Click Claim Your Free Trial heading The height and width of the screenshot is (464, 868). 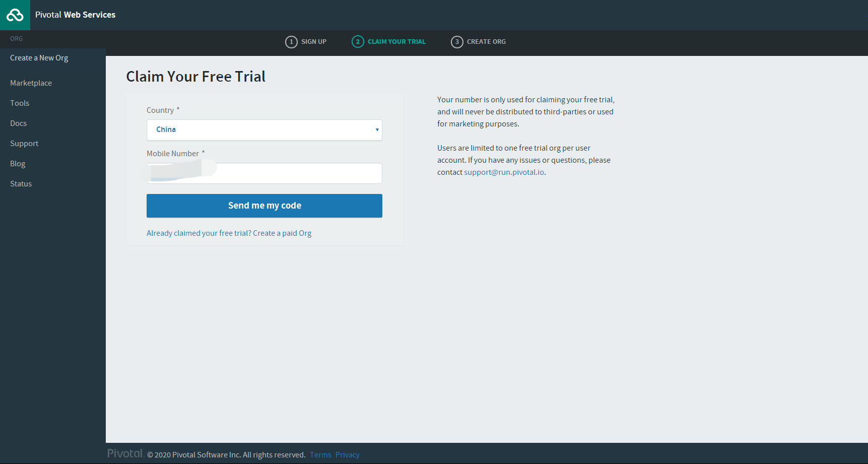(x=196, y=77)
